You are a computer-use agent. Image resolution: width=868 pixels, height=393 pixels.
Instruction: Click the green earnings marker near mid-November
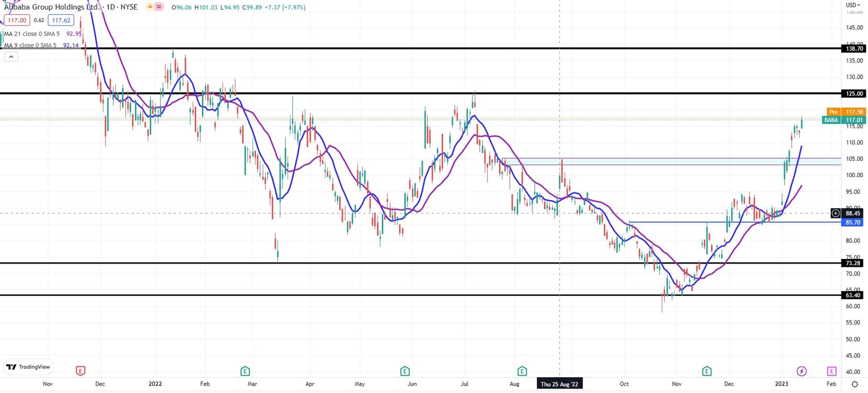707,371
